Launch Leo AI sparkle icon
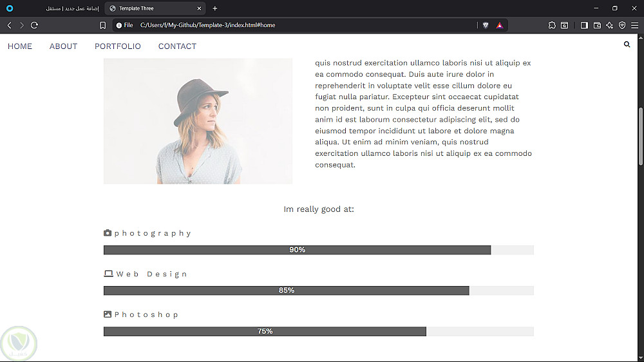 (x=609, y=25)
